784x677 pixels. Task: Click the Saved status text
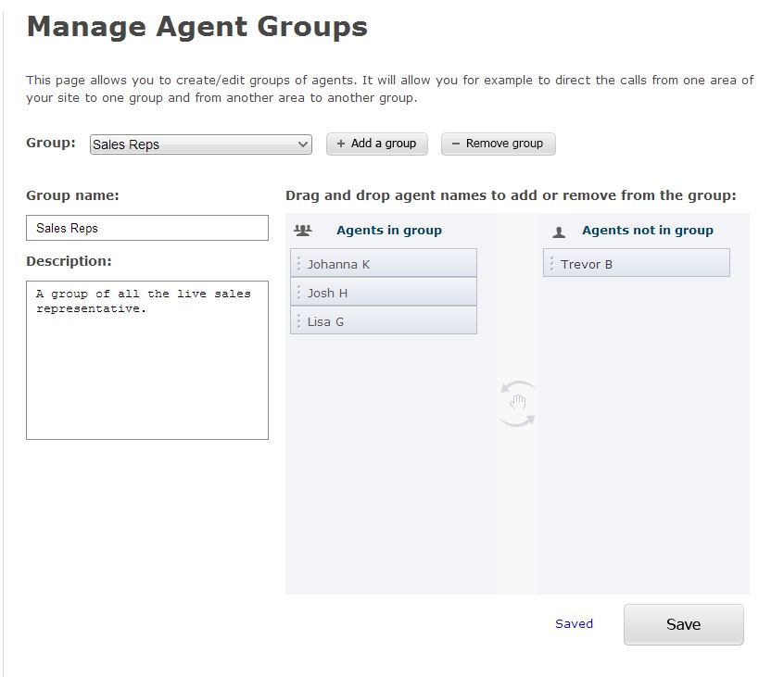[574, 623]
